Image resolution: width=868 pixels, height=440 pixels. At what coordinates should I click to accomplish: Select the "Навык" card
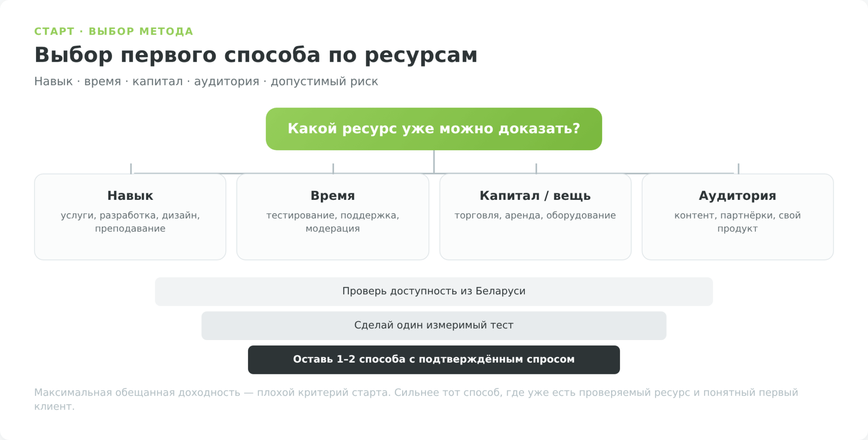(130, 217)
